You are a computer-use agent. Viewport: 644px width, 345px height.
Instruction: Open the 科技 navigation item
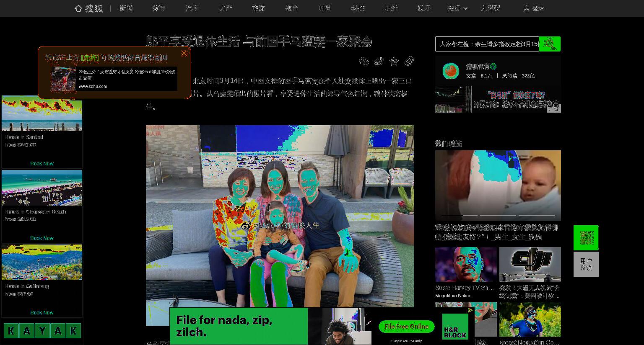coord(358,8)
